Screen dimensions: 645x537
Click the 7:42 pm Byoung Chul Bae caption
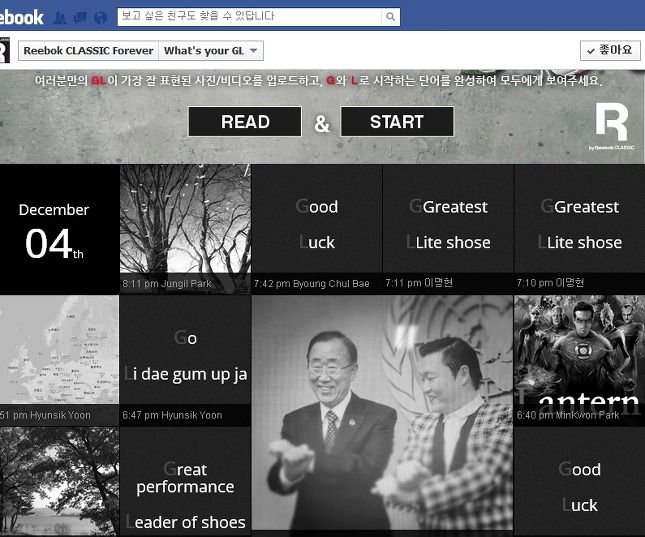click(311, 284)
